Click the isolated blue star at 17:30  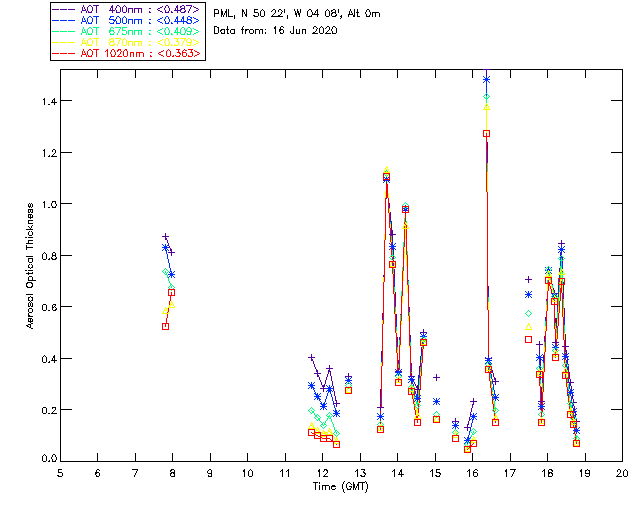point(529,295)
